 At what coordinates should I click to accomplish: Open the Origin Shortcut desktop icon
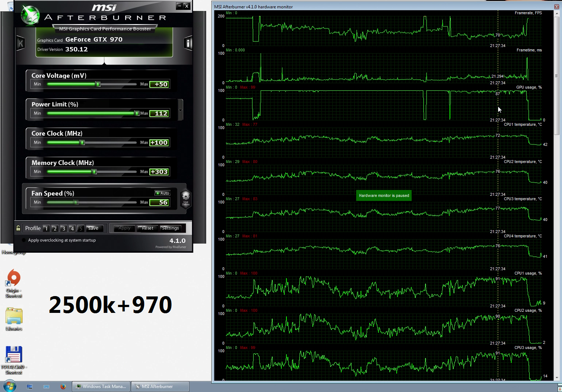coord(14,283)
